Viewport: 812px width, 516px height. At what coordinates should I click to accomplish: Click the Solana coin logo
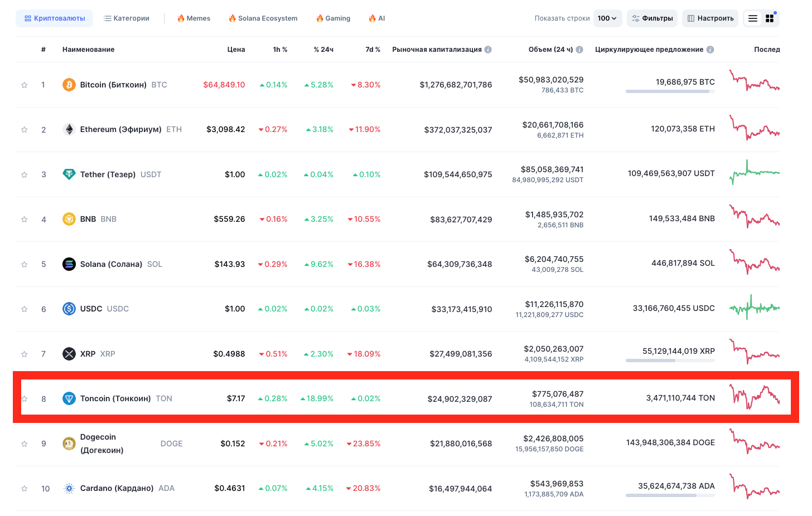pyautogui.click(x=69, y=264)
